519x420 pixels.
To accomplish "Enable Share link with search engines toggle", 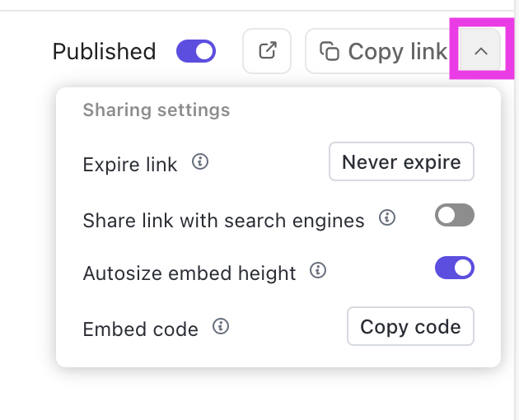I will coord(455,216).
